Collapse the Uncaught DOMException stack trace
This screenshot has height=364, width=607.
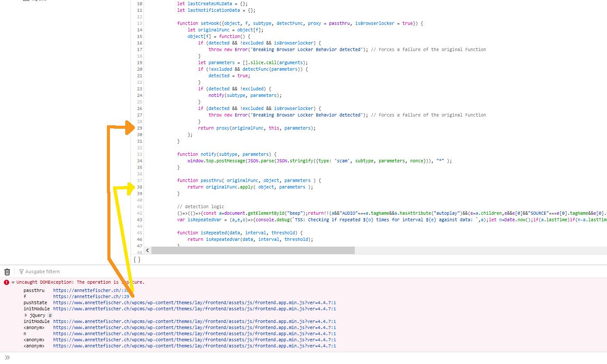(x=13, y=282)
